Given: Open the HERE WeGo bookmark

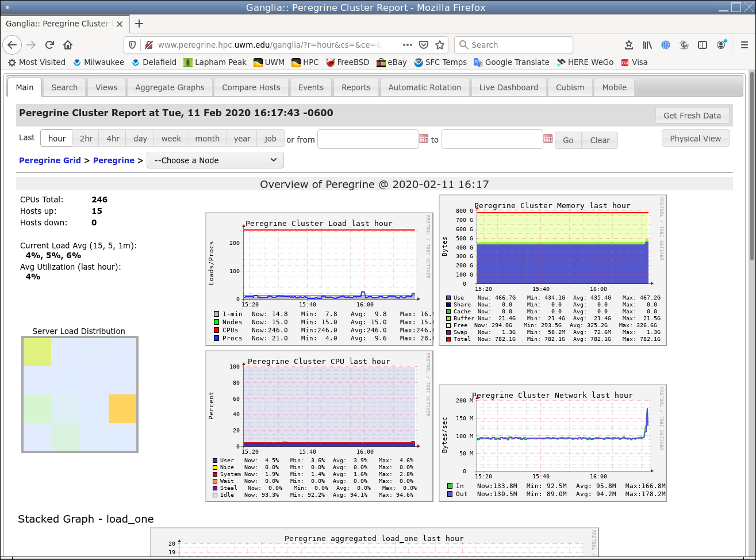Looking at the screenshot, I should pos(585,62).
